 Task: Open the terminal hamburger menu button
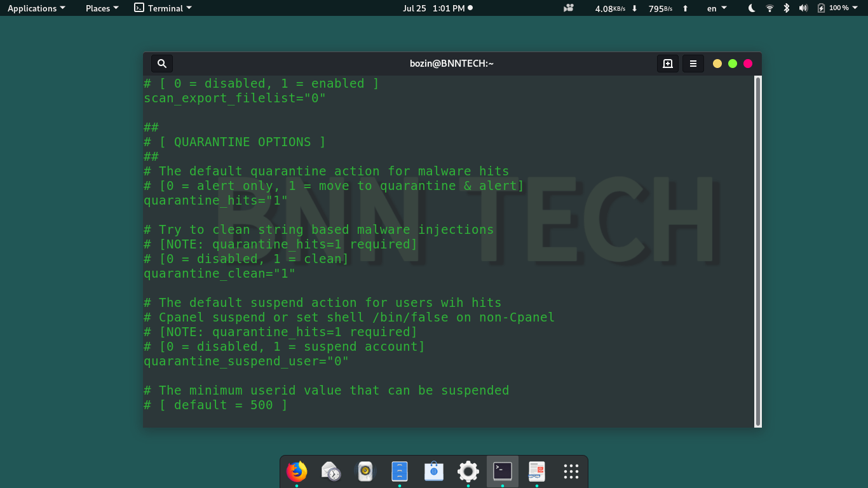(x=693, y=63)
